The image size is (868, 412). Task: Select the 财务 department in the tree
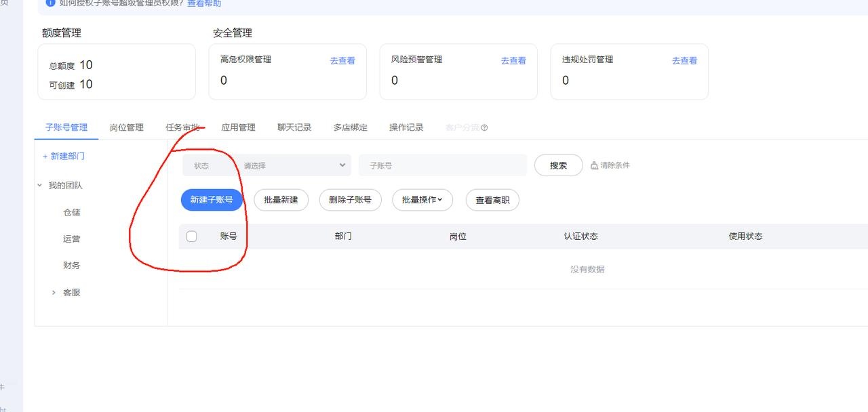tap(72, 266)
